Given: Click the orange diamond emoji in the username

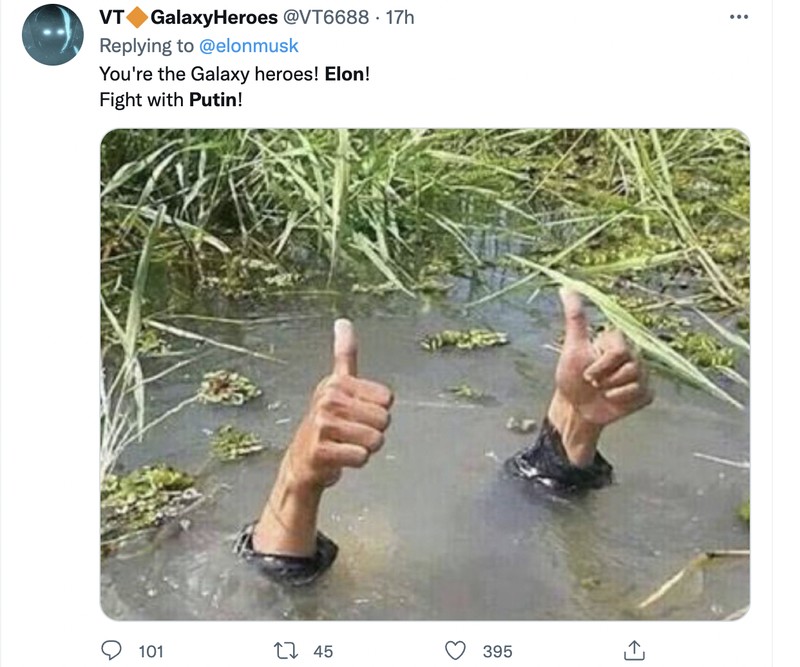Looking at the screenshot, I should [x=137, y=17].
